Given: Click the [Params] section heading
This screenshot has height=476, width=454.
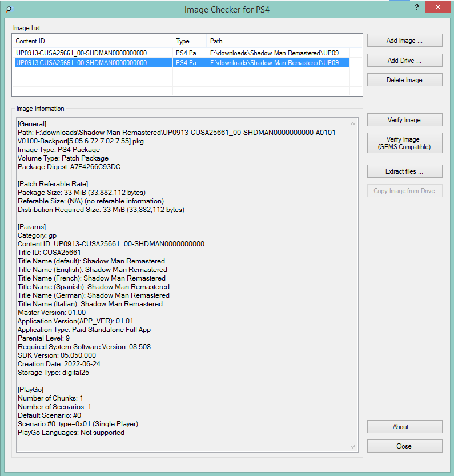Looking at the screenshot, I should [x=31, y=227].
